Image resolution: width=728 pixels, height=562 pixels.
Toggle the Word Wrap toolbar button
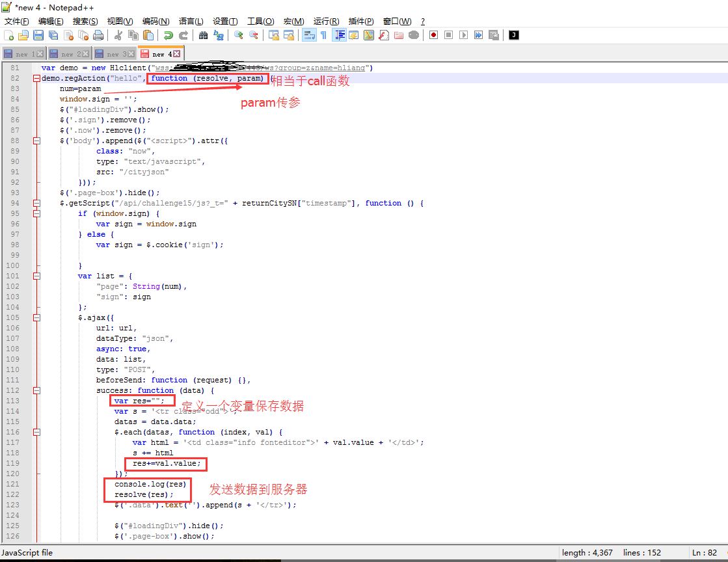pos(309,35)
